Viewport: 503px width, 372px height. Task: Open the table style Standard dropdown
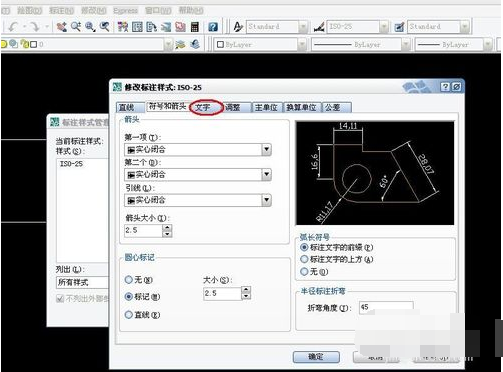pyautogui.click(x=464, y=27)
